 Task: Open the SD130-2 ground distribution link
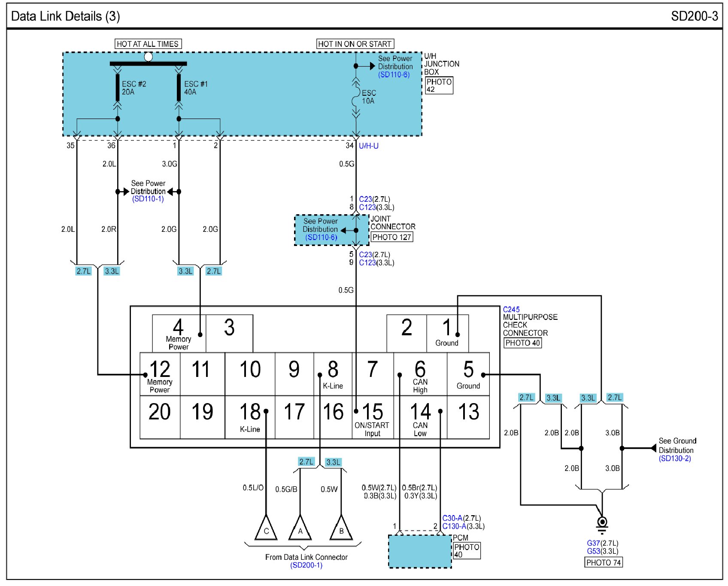click(x=675, y=458)
